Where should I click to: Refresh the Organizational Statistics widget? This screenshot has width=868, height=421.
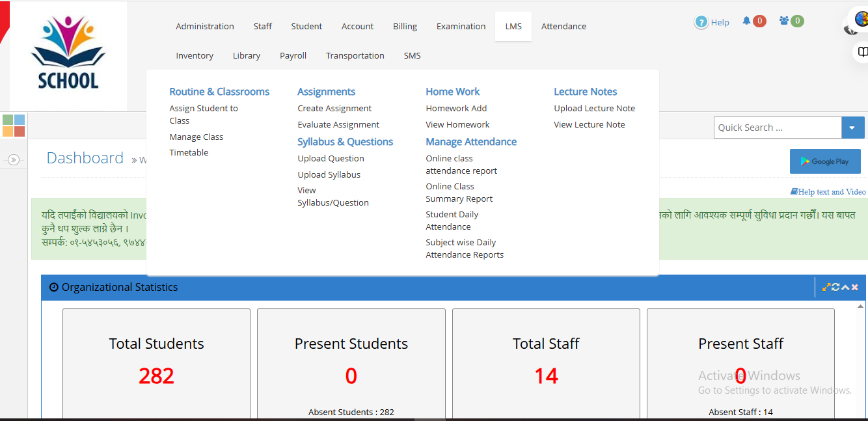click(x=835, y=286)
